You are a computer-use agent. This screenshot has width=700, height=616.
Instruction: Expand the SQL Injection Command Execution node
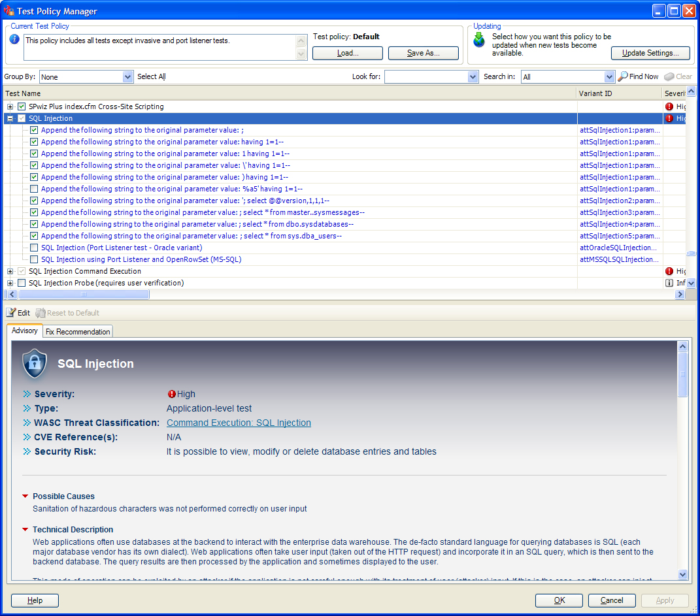click(x=10, y=271)
